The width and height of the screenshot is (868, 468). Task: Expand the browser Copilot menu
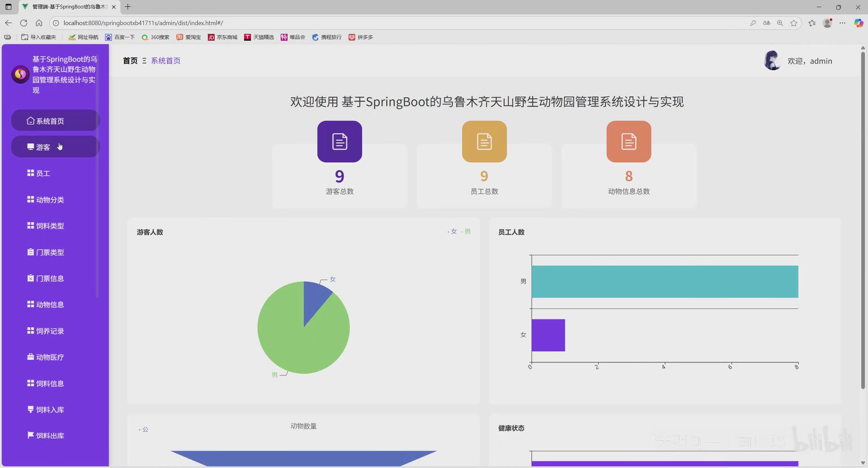pyautogui.click(x=858, y=23)
